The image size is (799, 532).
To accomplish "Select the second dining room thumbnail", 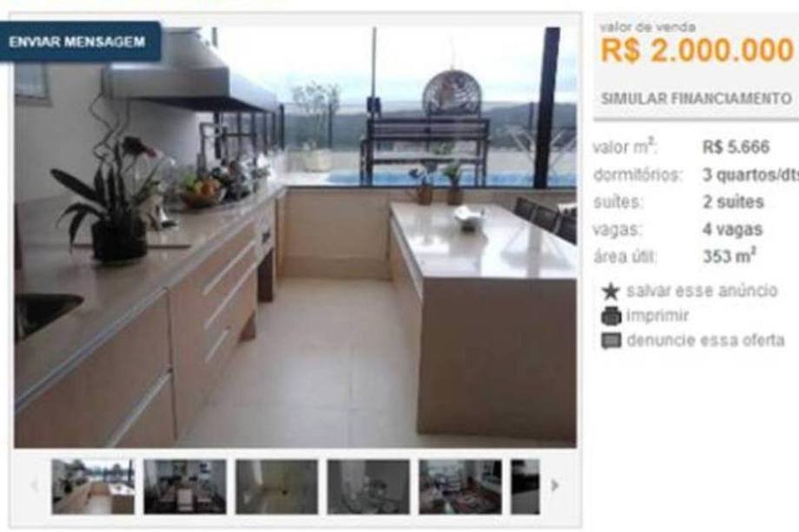I will [185, 487].
